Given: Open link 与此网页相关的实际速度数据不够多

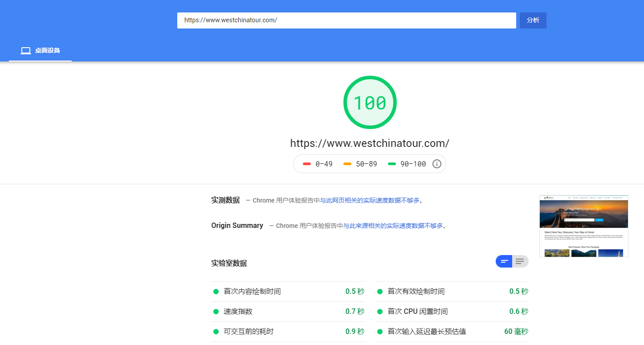Looking at the screenshot, I should [370, 200].
